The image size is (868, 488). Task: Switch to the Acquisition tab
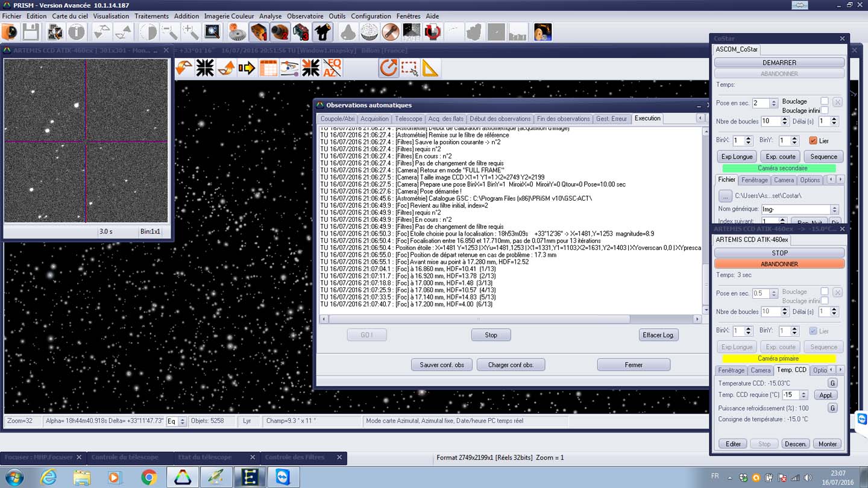click(374, 119)
